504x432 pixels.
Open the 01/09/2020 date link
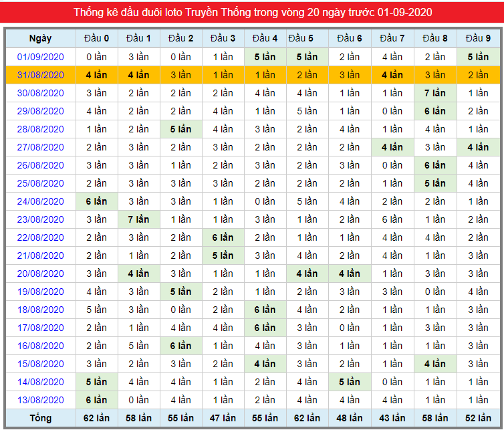pos(41,57)
